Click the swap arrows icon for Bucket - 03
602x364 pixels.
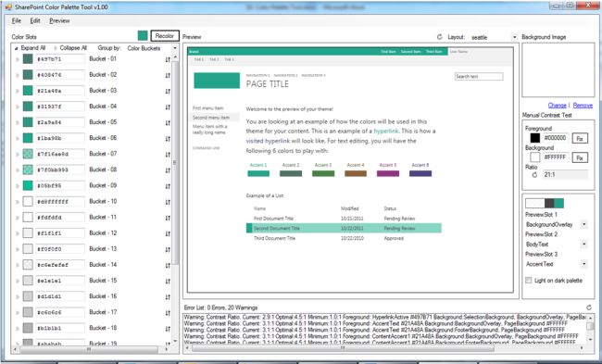click(x=168, y=91)
